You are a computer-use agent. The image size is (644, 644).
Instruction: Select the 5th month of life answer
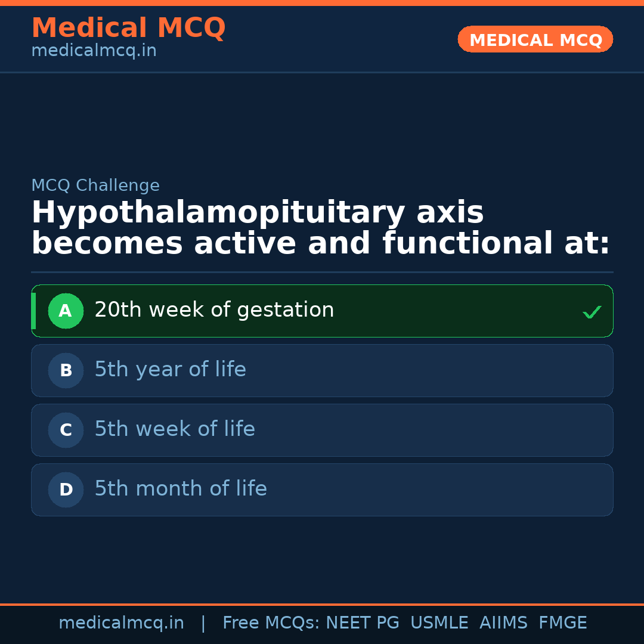click(181, 489)
